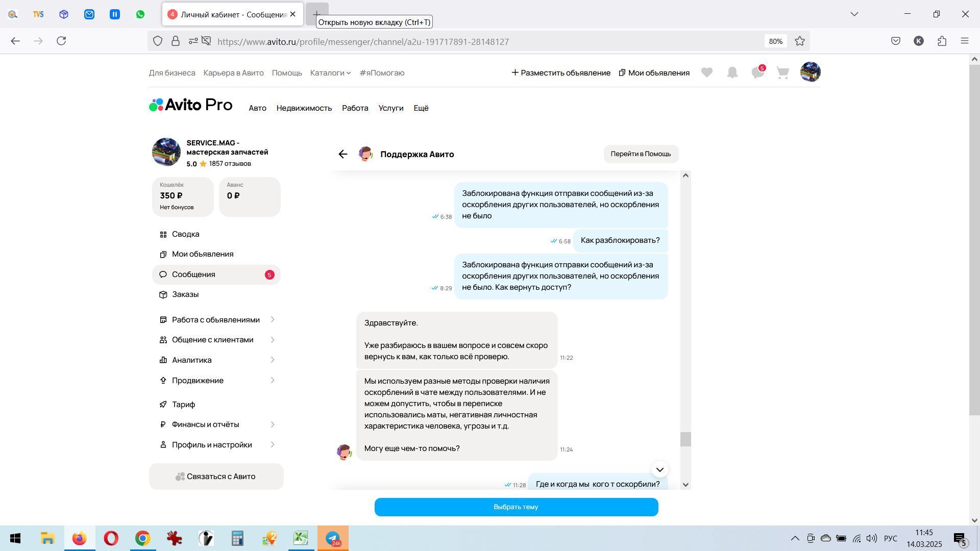Open the favorites heart icon
Image resolution: width=980 pixels, height=551 pixels.
707,73
